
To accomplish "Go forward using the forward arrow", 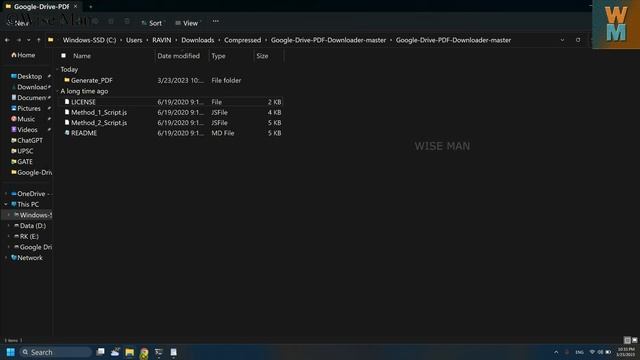I will (x=18, y=40).
